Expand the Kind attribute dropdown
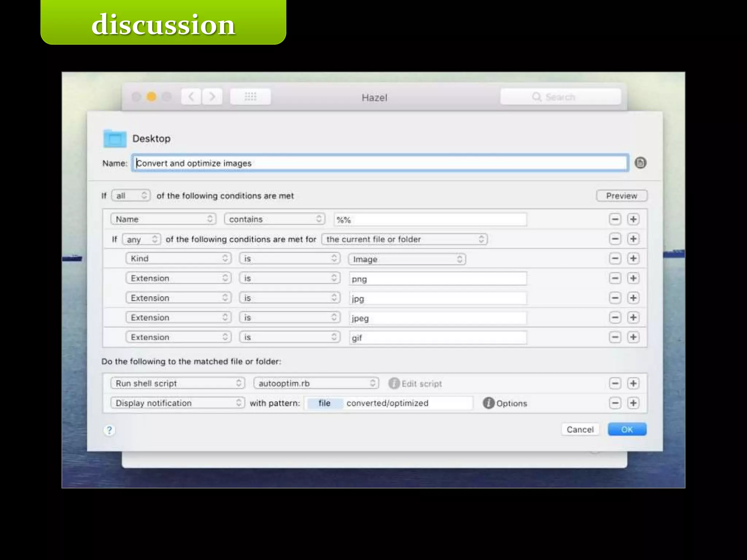This screenshot has width=747, height=560. pos(179,258)
